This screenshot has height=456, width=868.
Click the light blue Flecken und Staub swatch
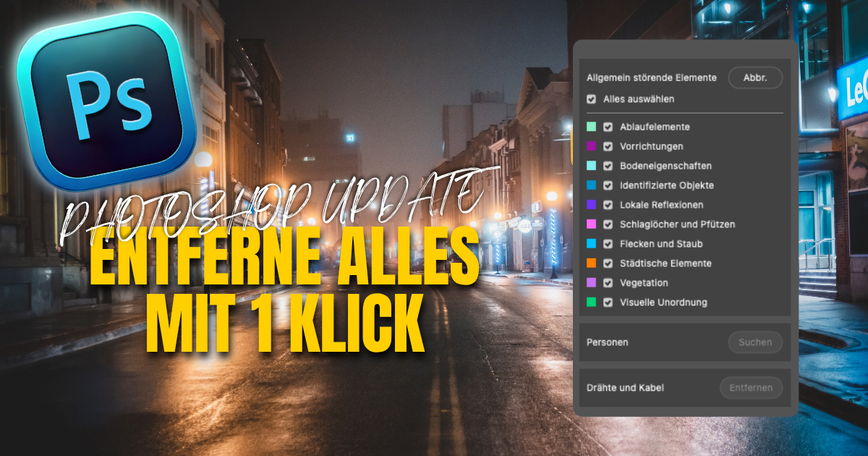tap(592, 244)
